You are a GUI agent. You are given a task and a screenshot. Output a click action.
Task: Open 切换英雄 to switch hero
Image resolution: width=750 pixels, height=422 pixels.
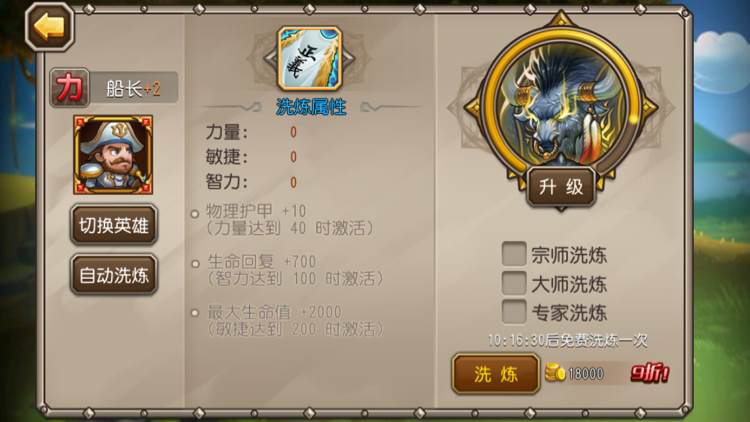[x=114, y=225]
